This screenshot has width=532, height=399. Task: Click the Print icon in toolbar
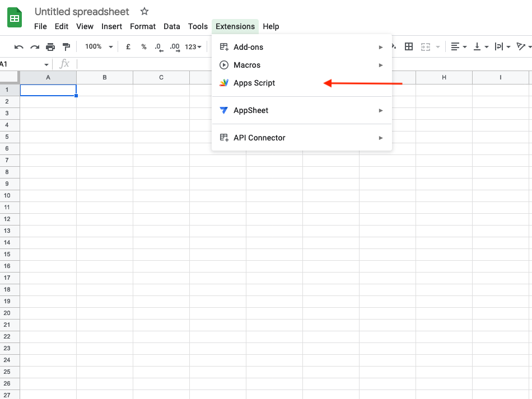(x=50, y=47)
